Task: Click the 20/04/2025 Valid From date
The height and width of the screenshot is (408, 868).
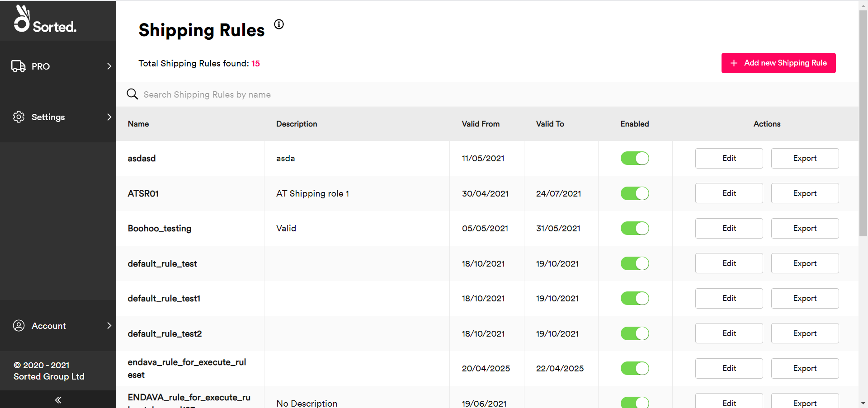Action: [486, 368]
